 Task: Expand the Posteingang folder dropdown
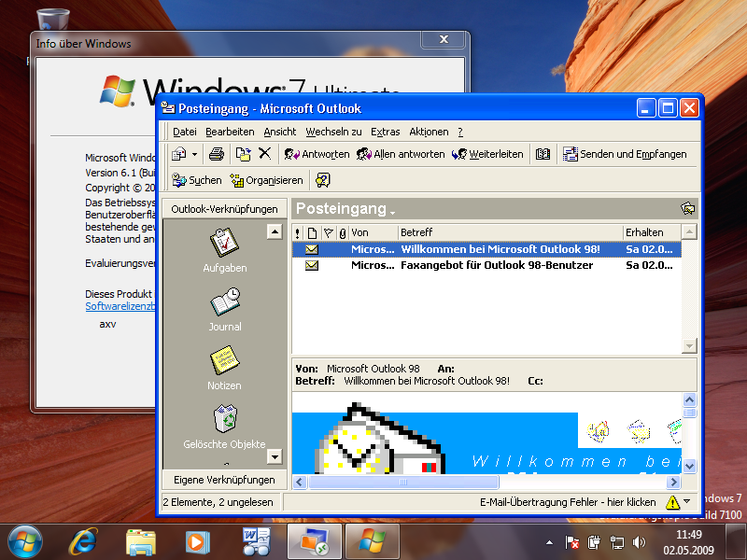coord(393,211)
